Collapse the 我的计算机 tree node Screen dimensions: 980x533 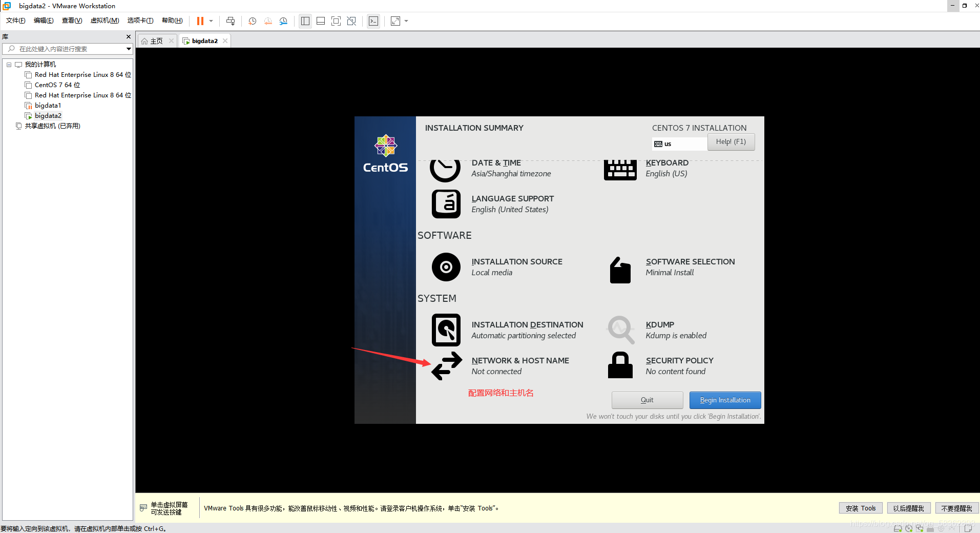click(x=9, y=65)
